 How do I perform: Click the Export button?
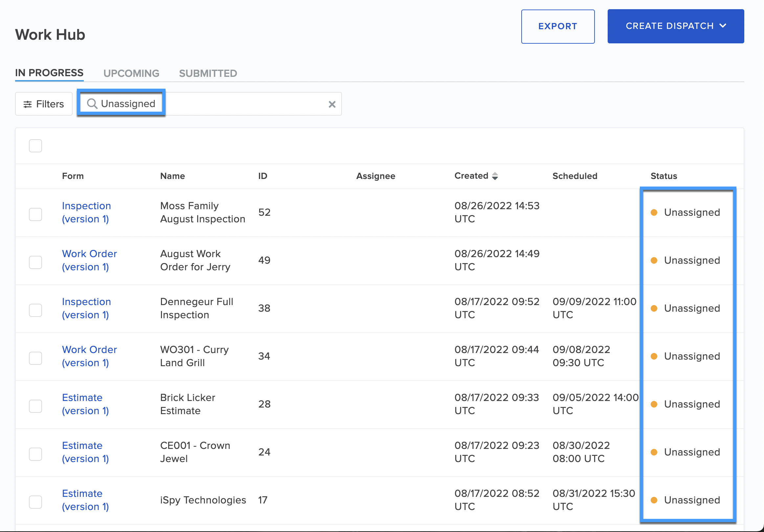558,26
